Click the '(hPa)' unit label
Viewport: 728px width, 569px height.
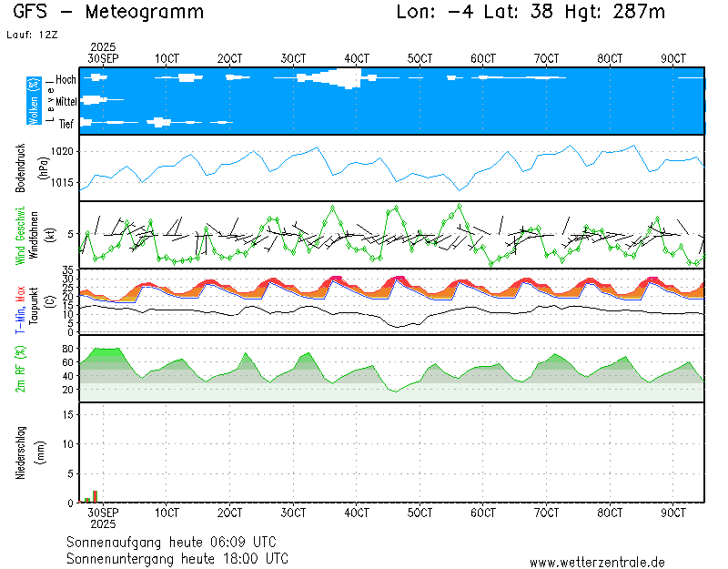point(43,168)
